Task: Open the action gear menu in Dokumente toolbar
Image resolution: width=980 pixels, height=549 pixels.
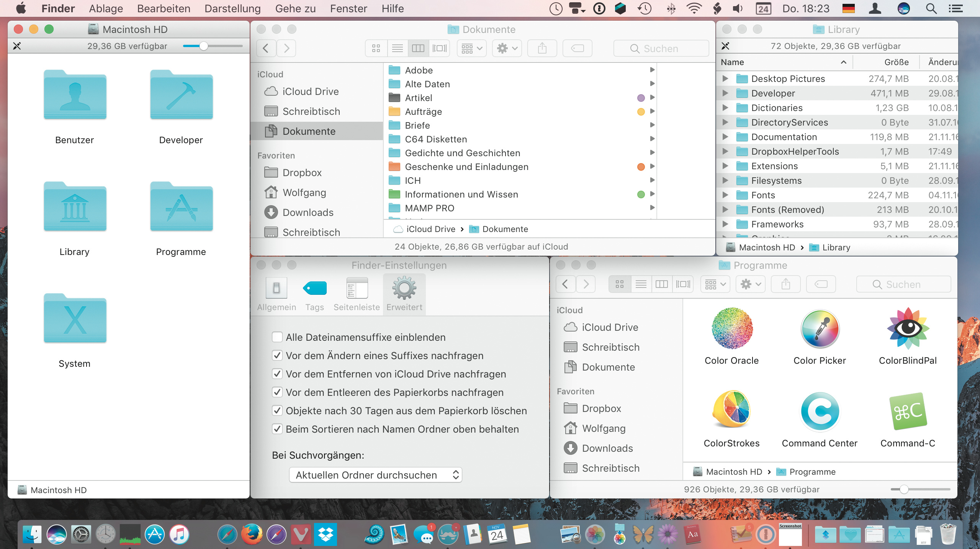Action: click(x=507, y=49)
